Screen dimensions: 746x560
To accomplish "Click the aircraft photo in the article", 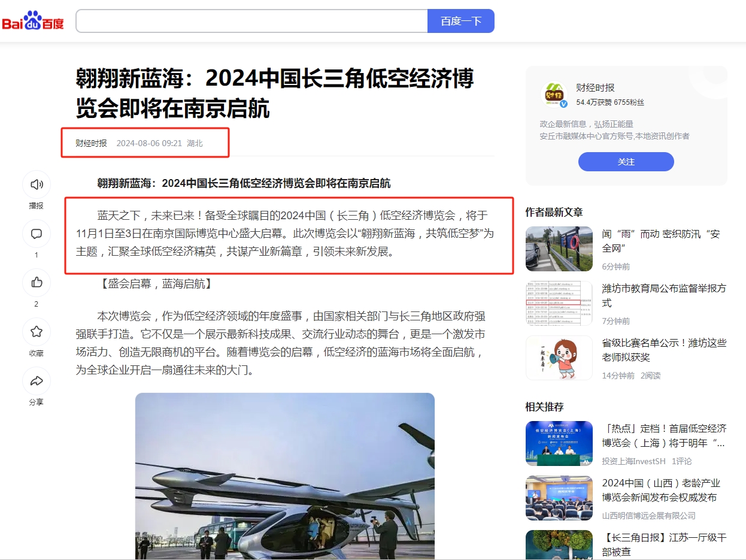I will coord(285,476).
